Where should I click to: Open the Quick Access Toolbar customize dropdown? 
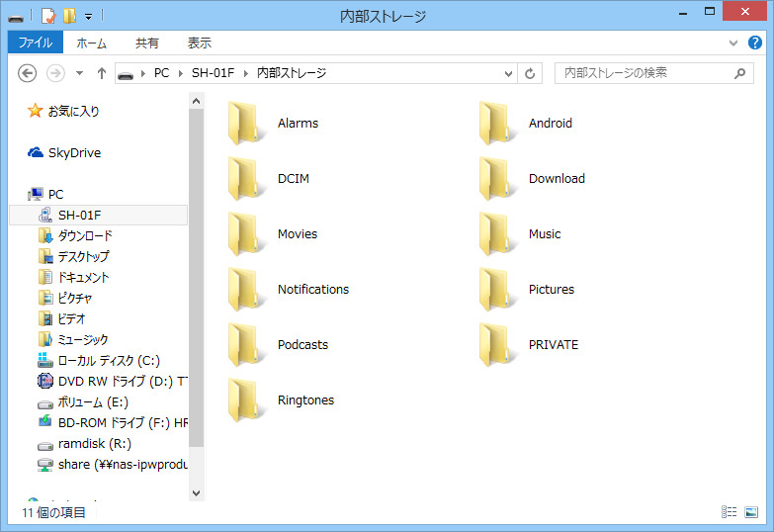88,16
